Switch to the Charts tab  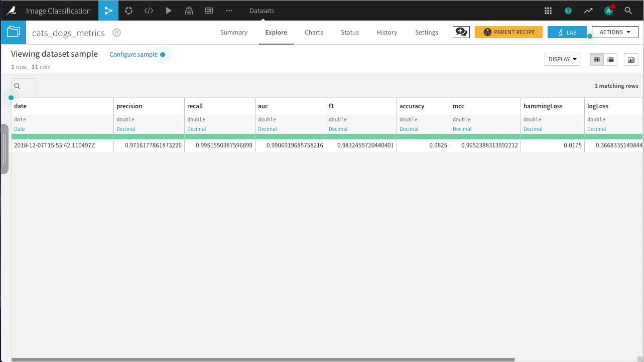coord(314,33)
